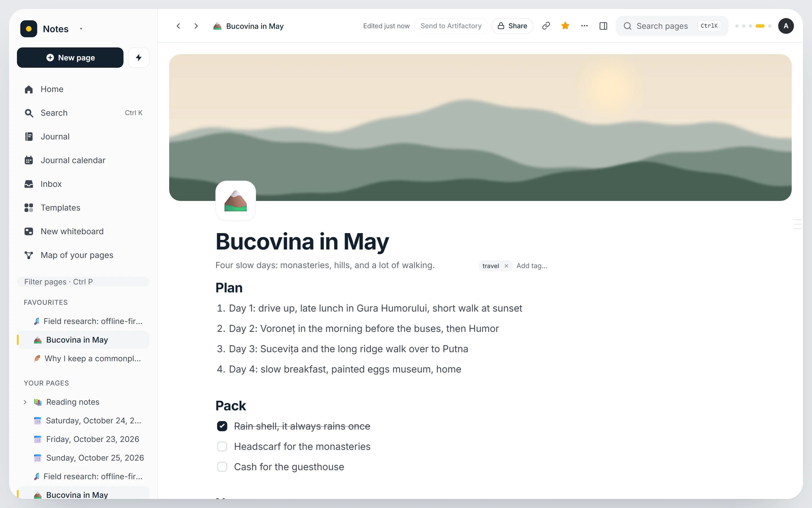Uncheck Rain shell checkbox
The width and height of the screenshot is (812, 508).
coord(222,426)
